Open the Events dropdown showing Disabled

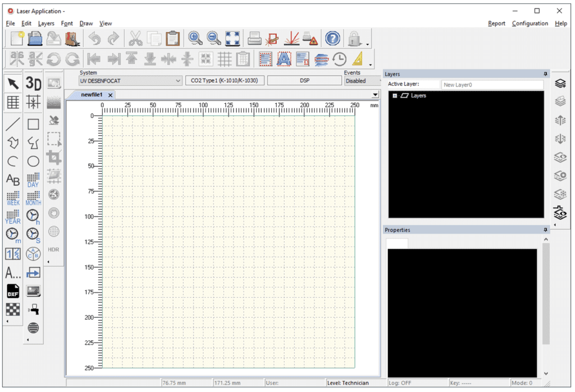pos(362,81)
